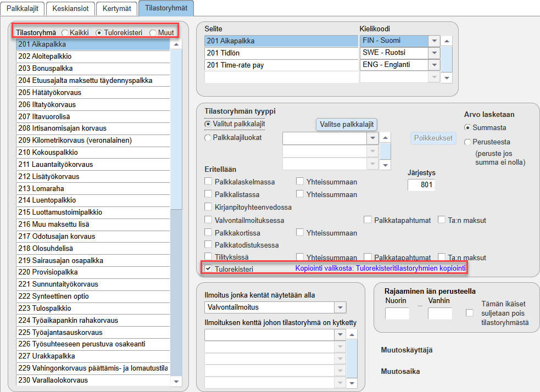This screenshot has height=392, width=540.
Task: Toggle the Valvontailmoituksessa checkbox
Action: pyautogui.click(x=208, y=220)
